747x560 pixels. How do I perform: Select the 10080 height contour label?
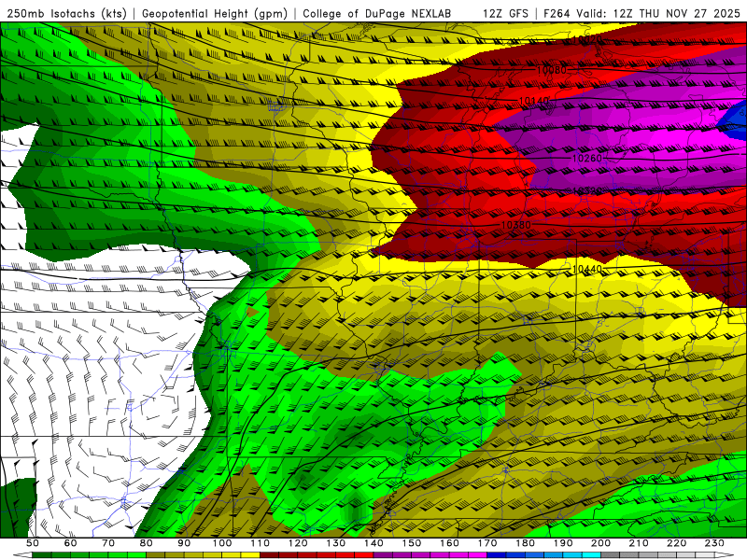[552, 71]
